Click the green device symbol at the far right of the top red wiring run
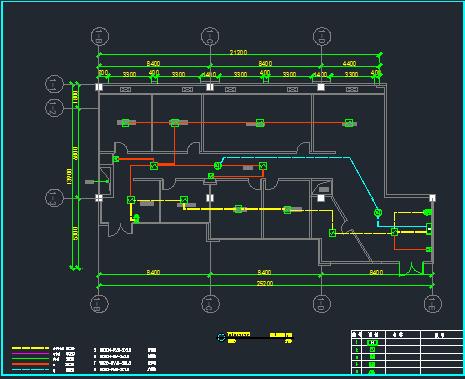This screenshot has width=465, height=379. [x=349, y=123]
